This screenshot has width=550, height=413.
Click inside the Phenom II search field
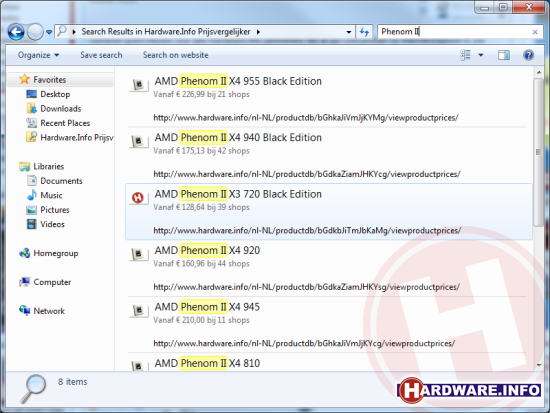pyautogui.click(x=455, y=32)
